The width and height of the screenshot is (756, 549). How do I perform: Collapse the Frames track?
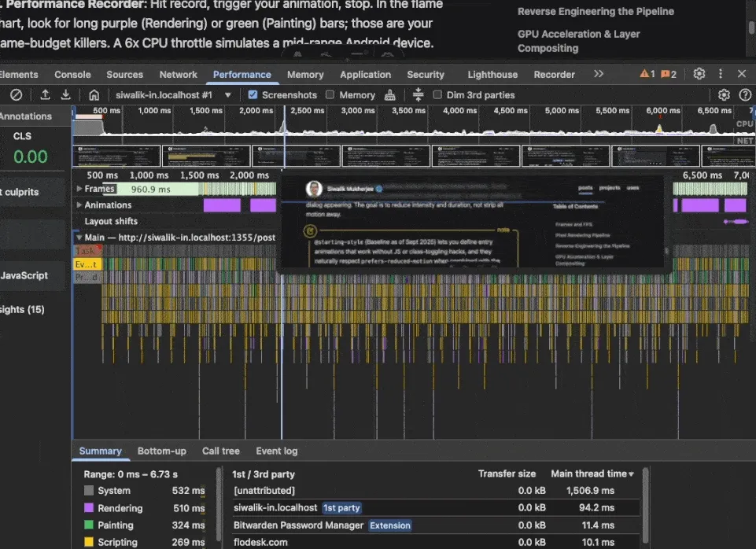point(80,189)
